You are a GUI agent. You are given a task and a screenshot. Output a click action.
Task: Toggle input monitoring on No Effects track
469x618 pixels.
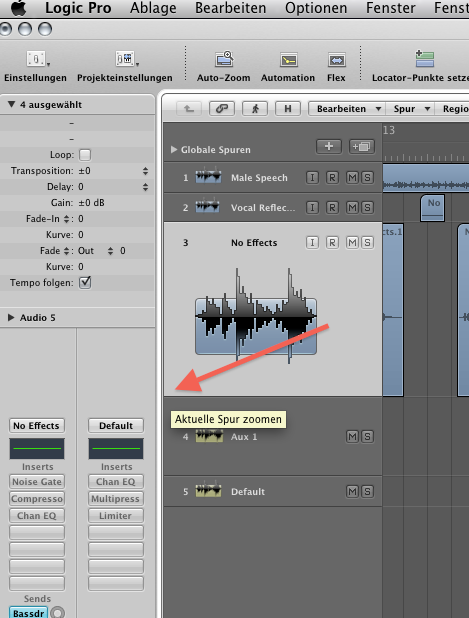(x=312, y=242)
